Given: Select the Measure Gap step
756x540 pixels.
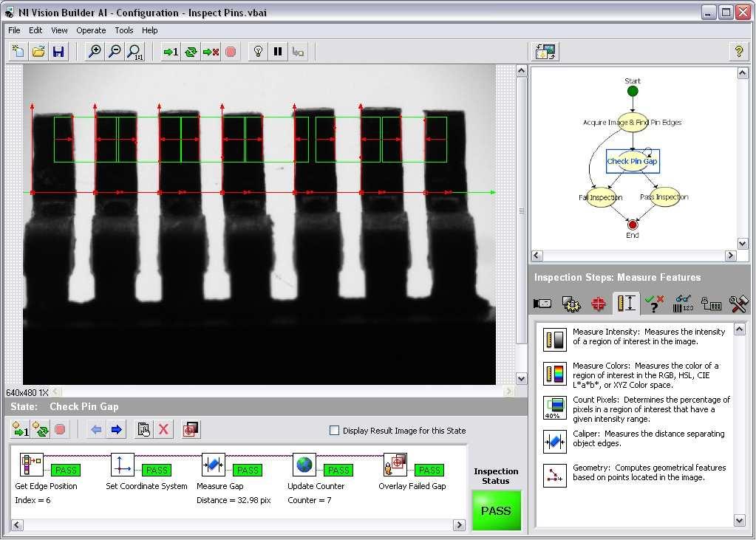Looking at the screenshot, I should pyautogui.click(x=213, y=465).
